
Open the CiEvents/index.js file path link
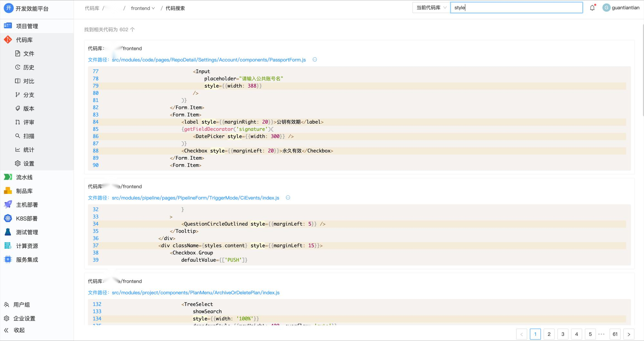pyautogui.click(x=195, y=198)
